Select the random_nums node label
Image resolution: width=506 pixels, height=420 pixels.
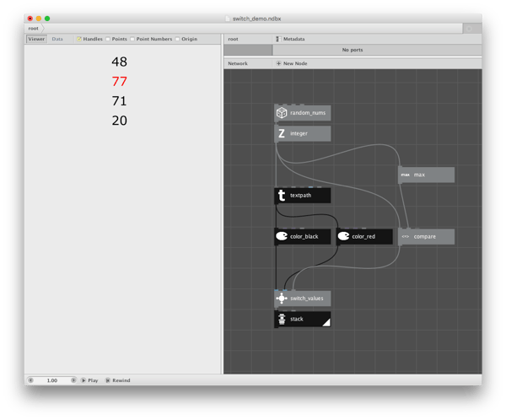pos(308,113)
